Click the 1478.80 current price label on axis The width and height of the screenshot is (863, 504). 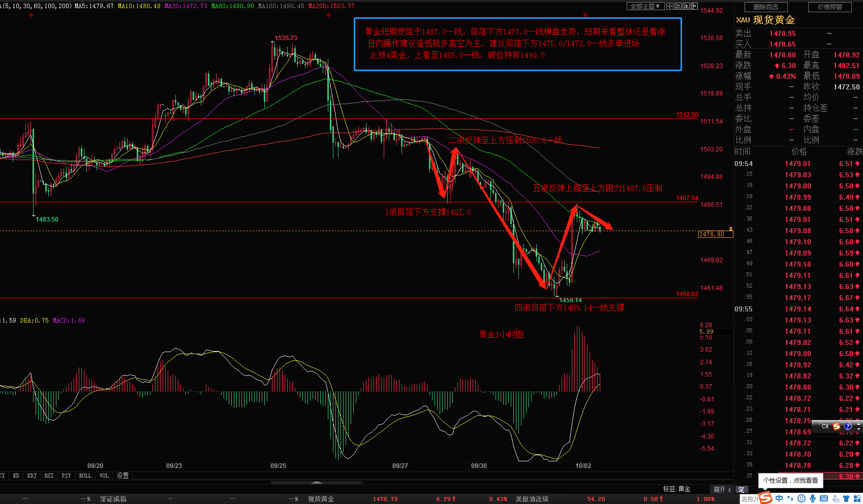716,234
